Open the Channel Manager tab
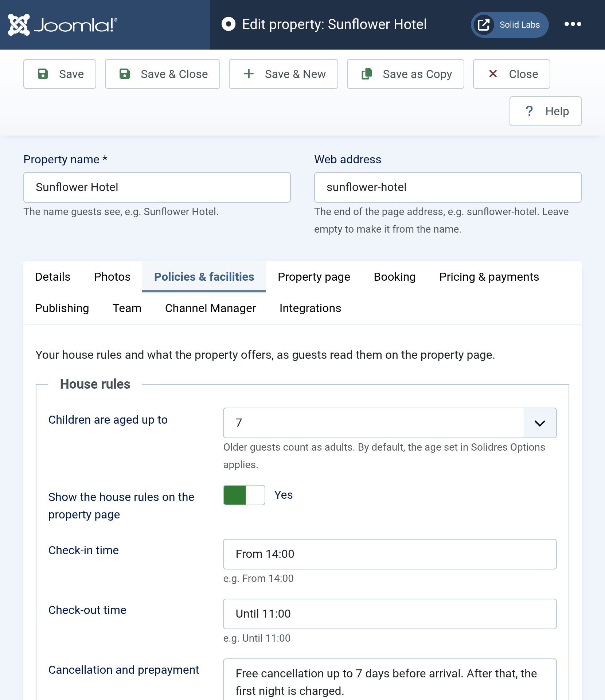Viewport: 605px width, 700px height. coord(211,308)
